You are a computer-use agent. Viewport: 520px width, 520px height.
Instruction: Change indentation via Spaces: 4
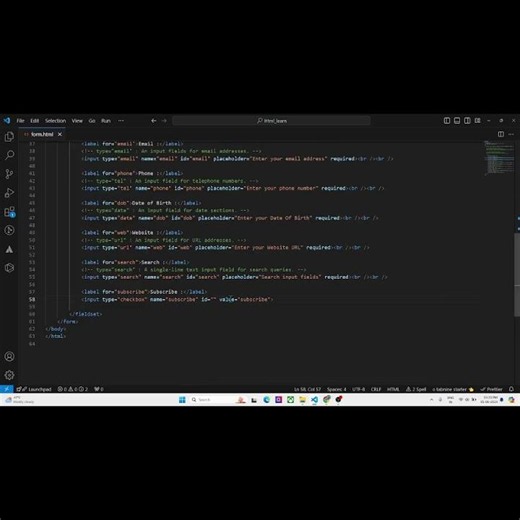[336, 389]
